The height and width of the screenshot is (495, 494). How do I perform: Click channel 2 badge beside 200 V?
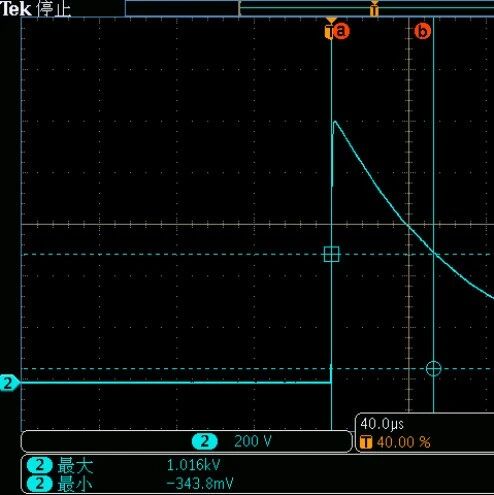point(204,441)
